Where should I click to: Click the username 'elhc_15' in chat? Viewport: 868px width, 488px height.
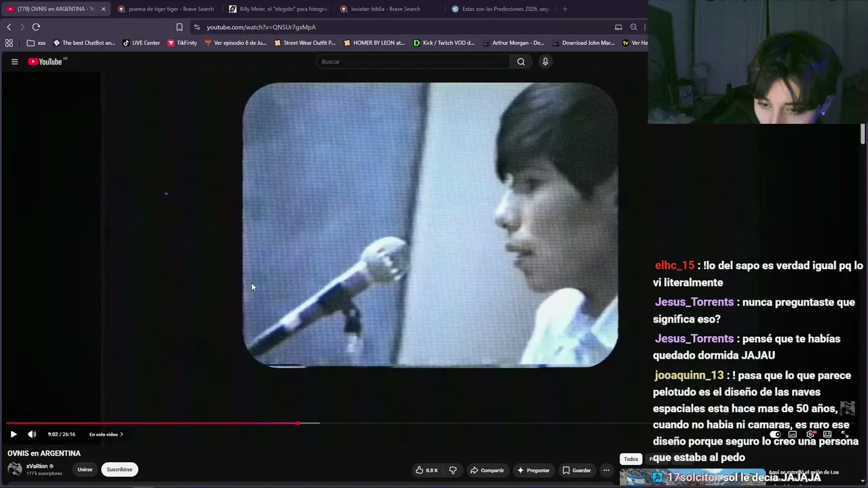pyautogui.click(x=675, y=266)
